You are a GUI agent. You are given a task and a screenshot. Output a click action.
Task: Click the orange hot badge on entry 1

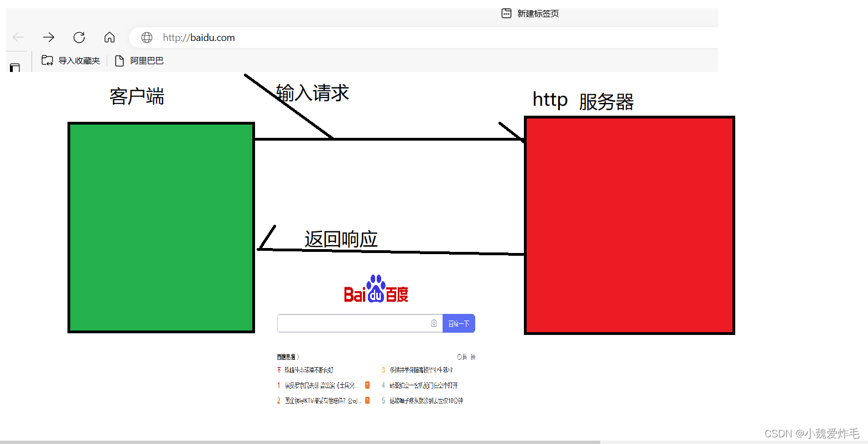click(x=367, y=385)
